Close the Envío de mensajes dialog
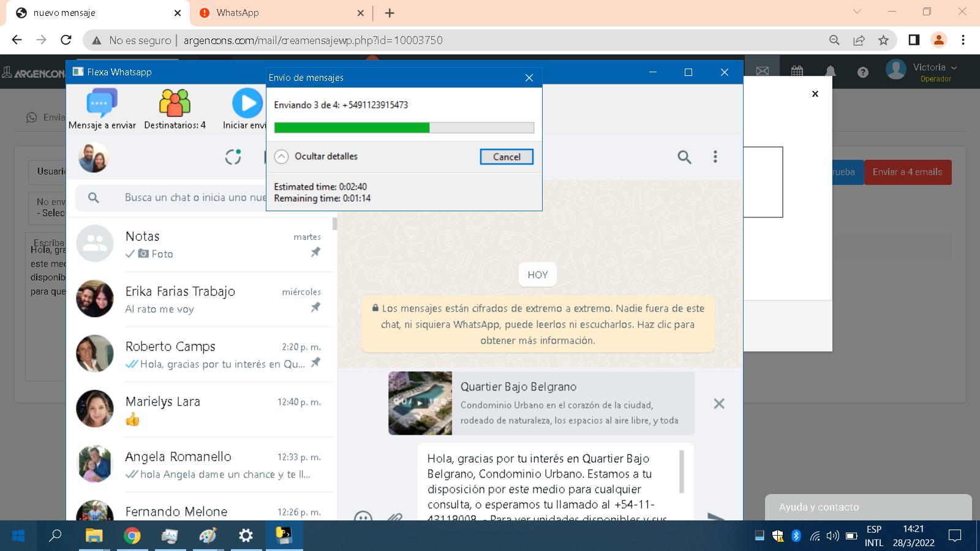The width and height of the screenshot is (980, 551). 529,78
